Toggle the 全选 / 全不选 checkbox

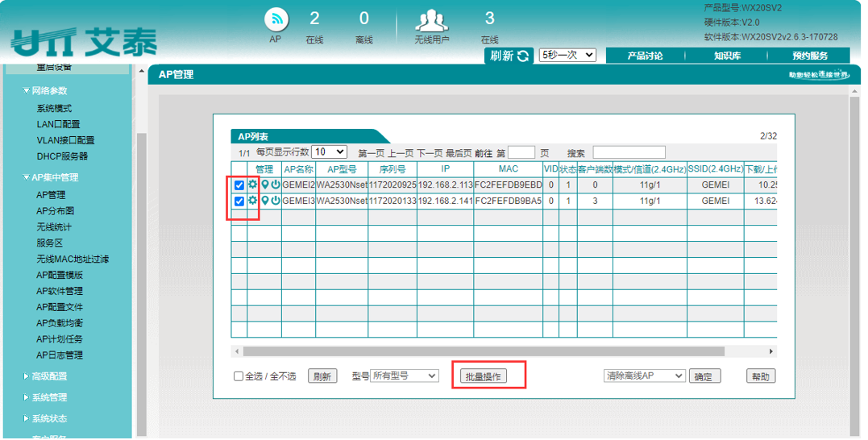[x=239, y=376]
